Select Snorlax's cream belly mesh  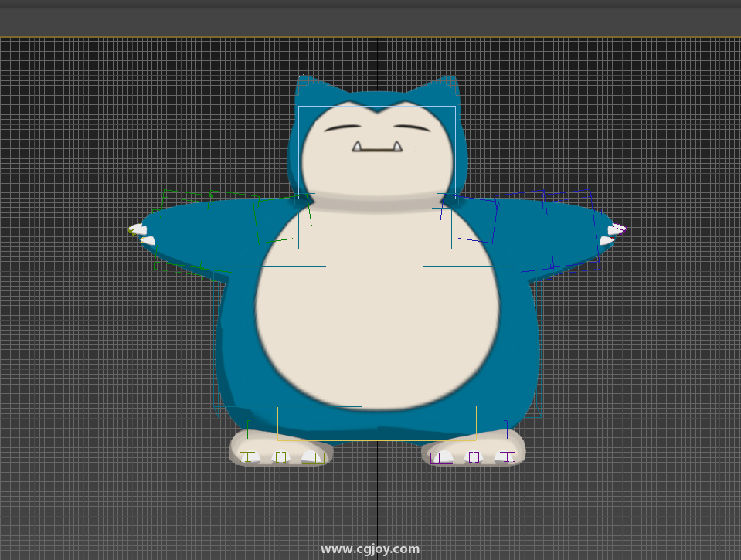377,310
